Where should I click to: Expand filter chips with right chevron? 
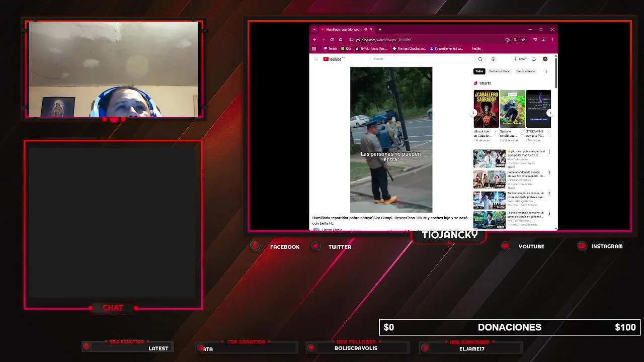pos(546,71)
